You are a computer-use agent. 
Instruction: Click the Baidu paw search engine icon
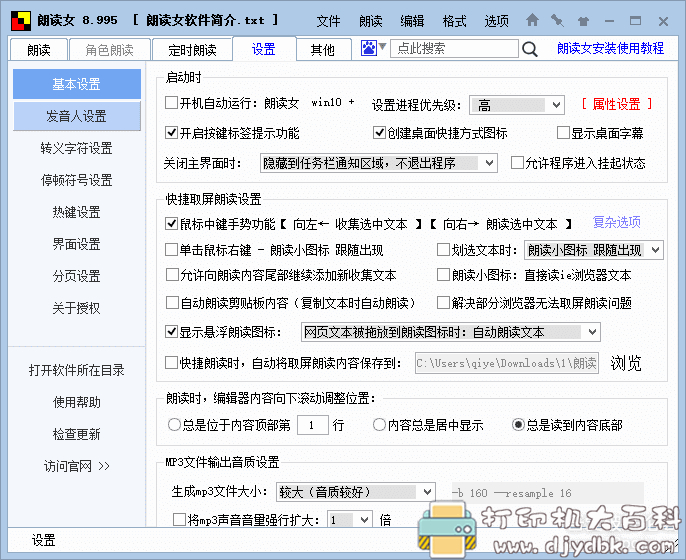368,48
